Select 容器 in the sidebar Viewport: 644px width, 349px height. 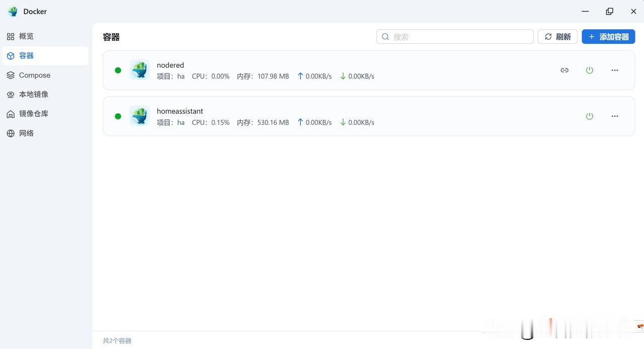(x=45, y=56)
